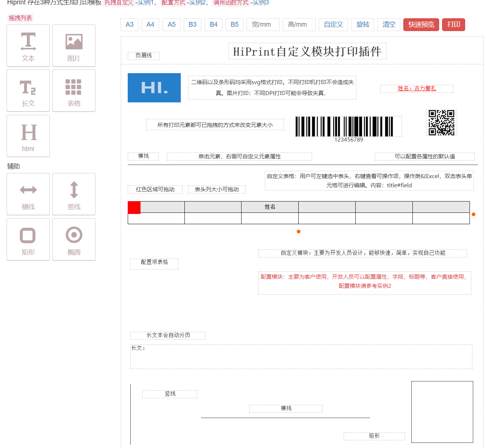The height and width of the screenshot is (448, 486).
Task: Select the 椭圆 ellipse tile
Action: coord(74,240)
